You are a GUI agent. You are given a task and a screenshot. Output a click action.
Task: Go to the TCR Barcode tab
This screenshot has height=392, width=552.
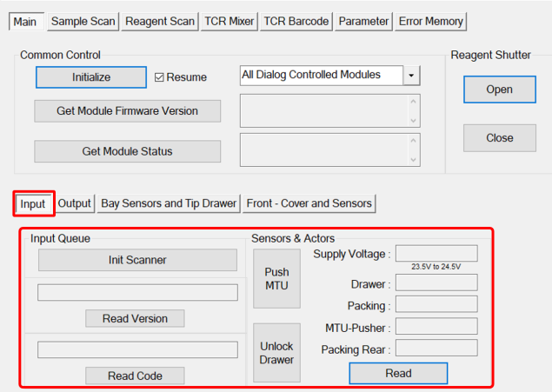(x=296, y=21)
